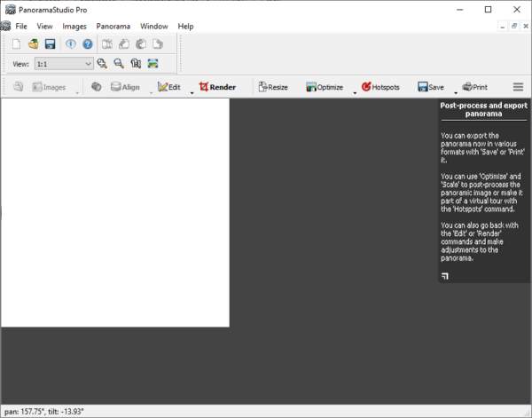Expand the dropdown arrow next to Save
The image size is (532, 418).
[x=456, y=93]
